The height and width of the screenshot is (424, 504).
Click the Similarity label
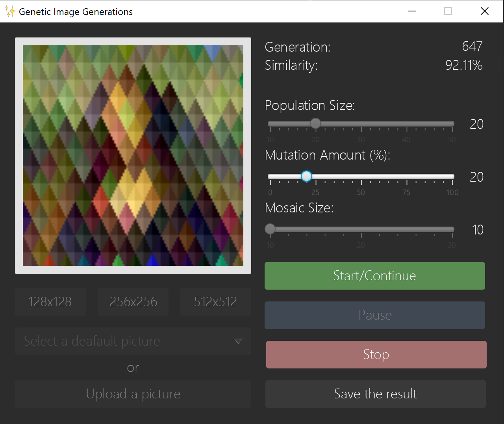[x=291, y=65]
